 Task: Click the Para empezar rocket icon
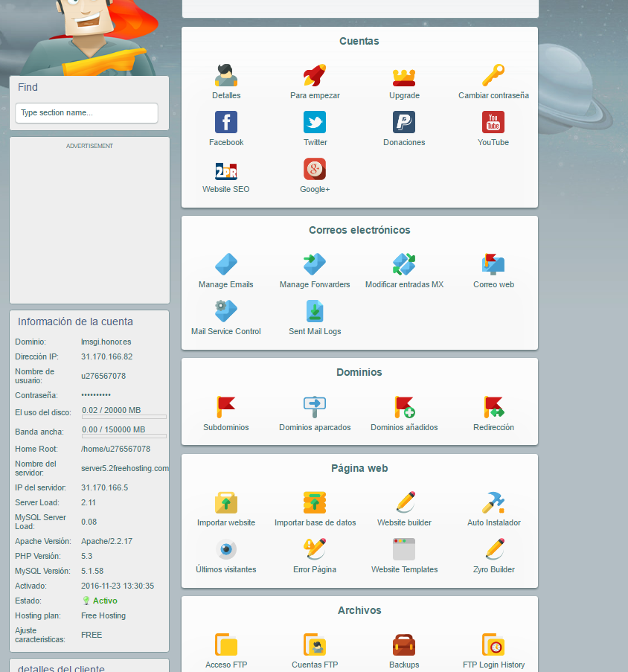point(315,76)
